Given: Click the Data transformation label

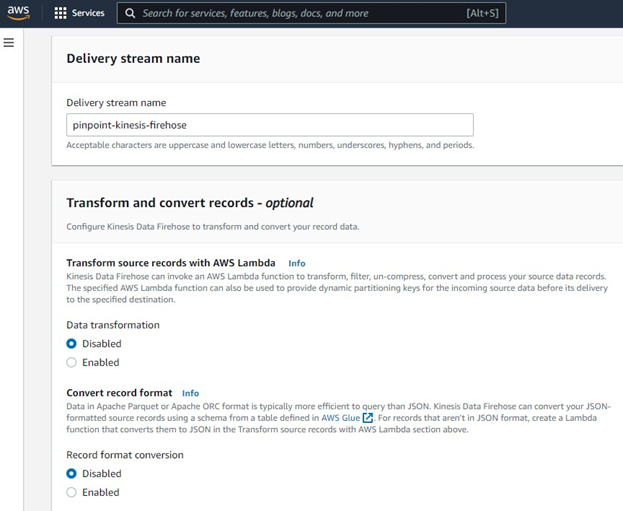Looking at the screenshot, I should click(x=112, y=325).
